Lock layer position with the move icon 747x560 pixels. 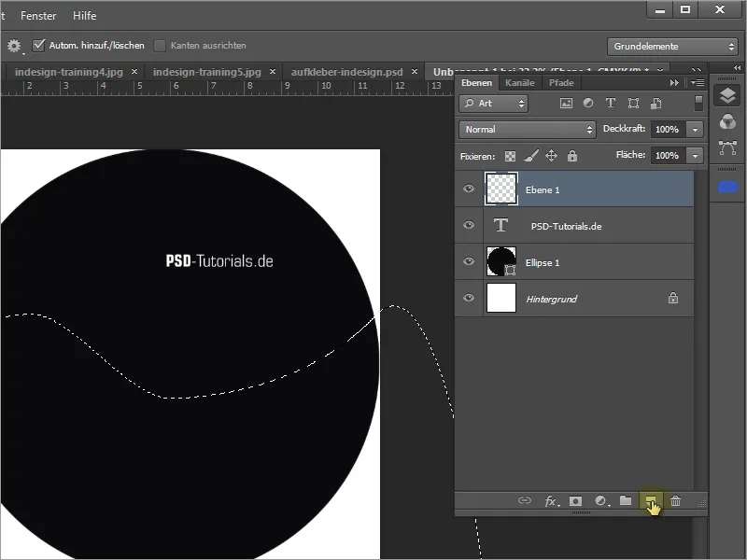(551, 156)
